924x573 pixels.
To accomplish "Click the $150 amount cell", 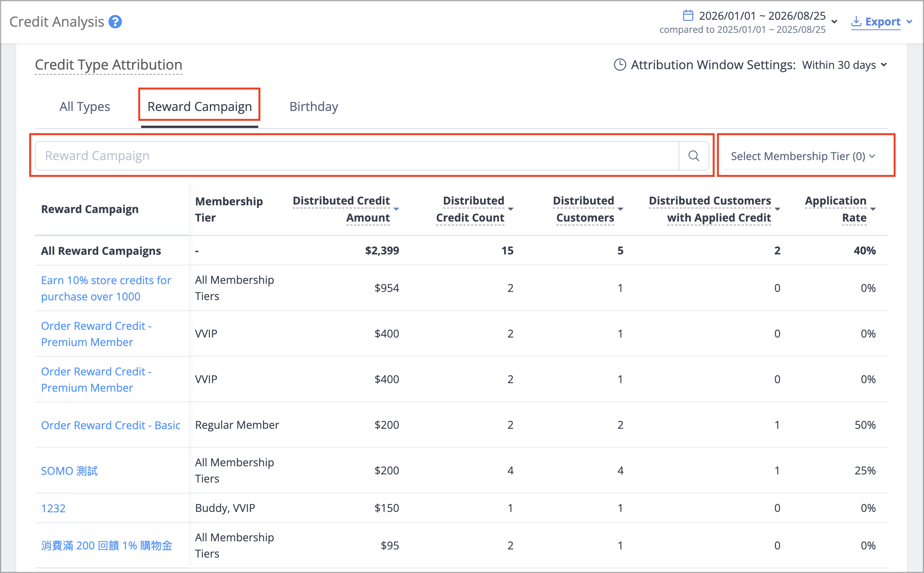I will (387, 508).
